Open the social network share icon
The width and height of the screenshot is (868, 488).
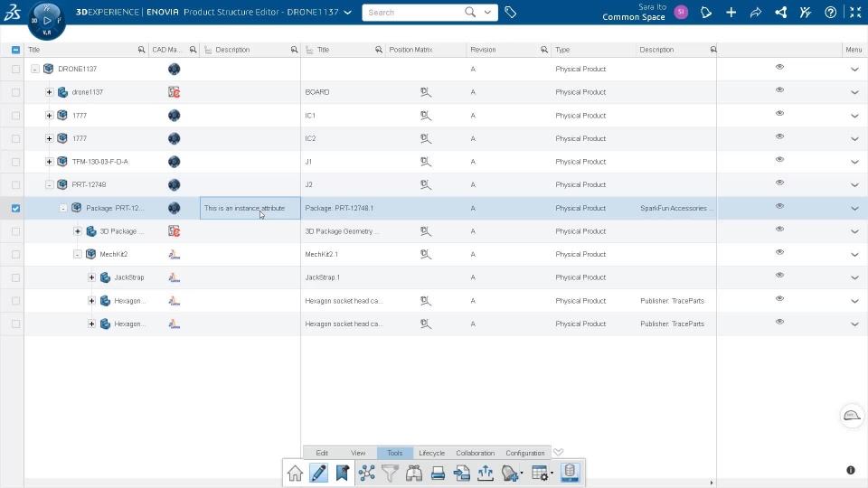click(x=780, y=12)
